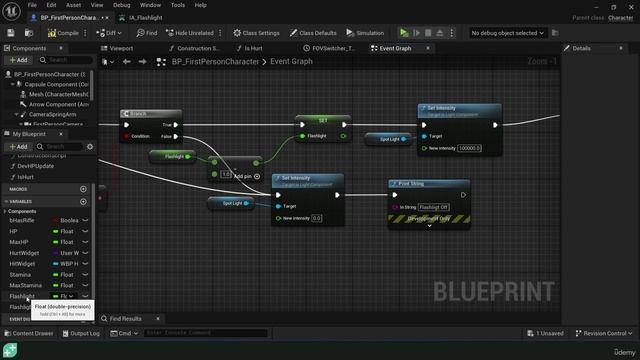
Task: Click BP_FirstPersonCharacter breadcrumb link
Action: click(215, 62)
